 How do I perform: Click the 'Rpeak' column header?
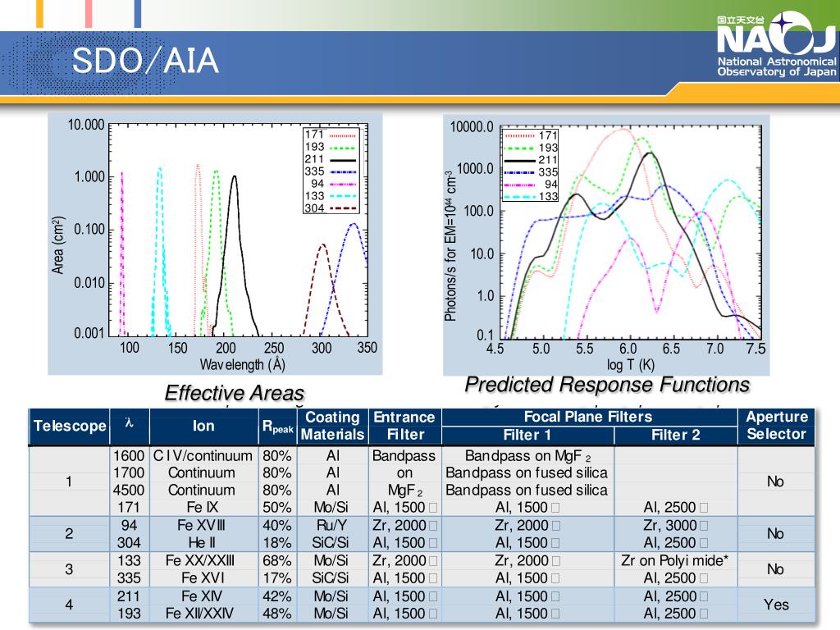click(277, 427)
